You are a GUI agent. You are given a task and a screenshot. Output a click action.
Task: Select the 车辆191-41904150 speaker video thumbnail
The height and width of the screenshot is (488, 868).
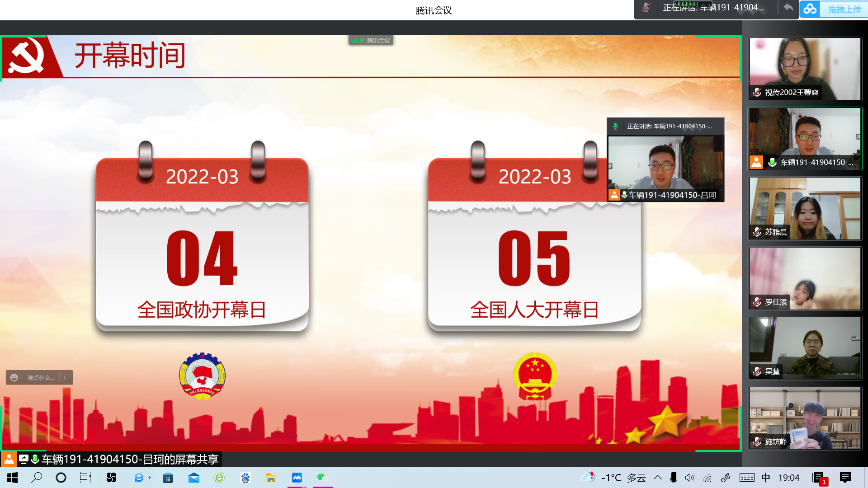pos(805,139)
